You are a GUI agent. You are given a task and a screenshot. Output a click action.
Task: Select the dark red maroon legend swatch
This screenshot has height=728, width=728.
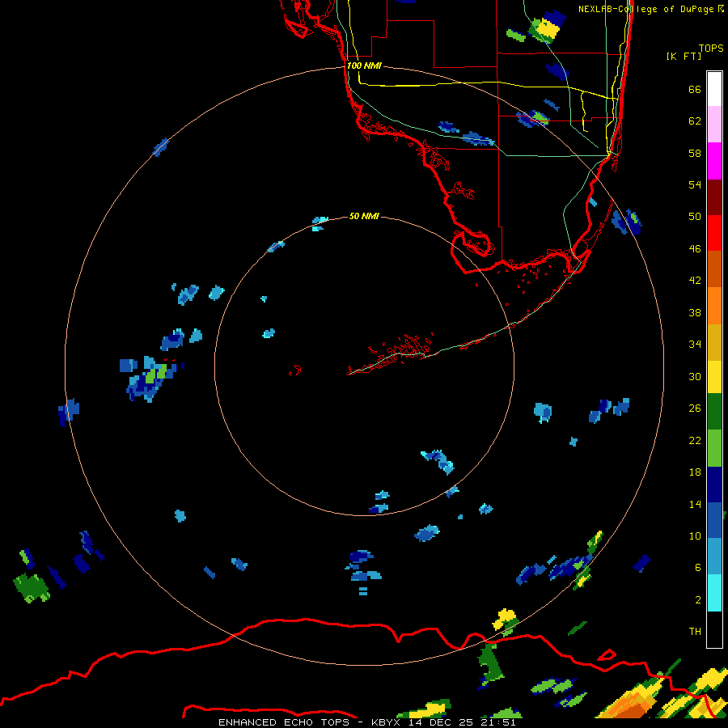714,197
